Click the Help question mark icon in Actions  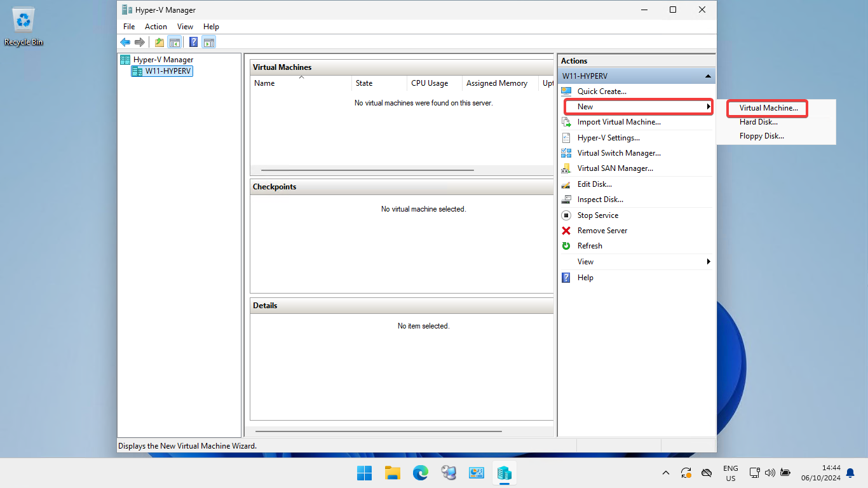pos(566,278)
